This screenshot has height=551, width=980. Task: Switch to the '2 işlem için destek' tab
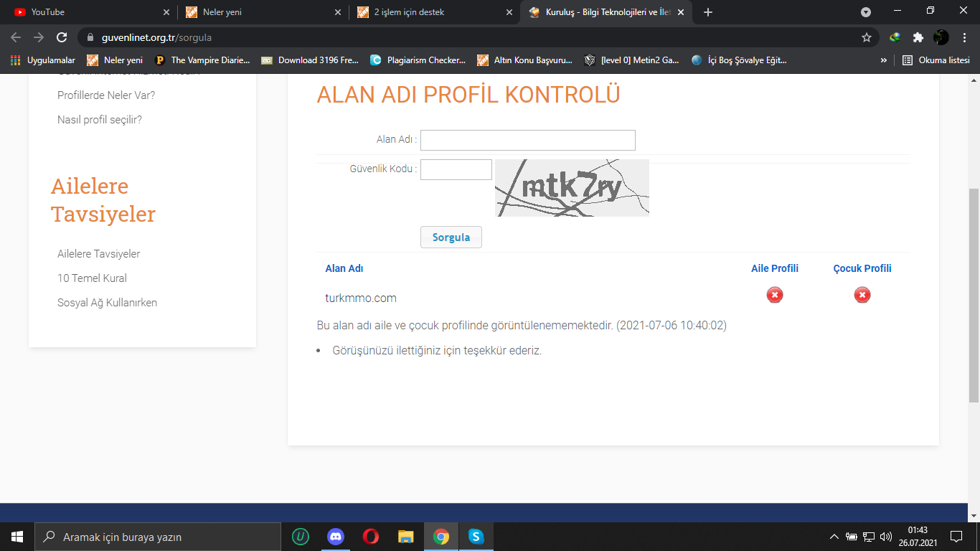coord(430,12)
